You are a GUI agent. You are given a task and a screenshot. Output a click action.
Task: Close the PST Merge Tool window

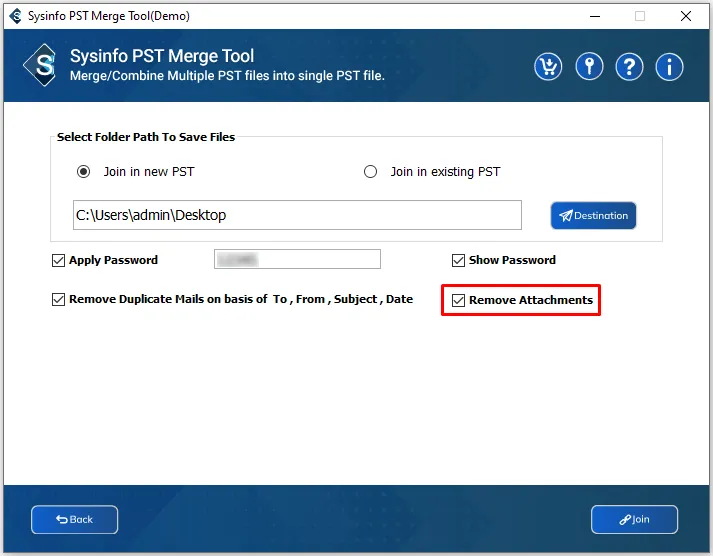[686, 16]
